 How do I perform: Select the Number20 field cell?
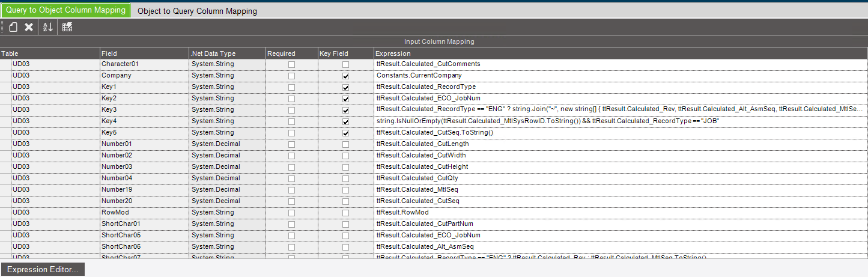(144, 201)
